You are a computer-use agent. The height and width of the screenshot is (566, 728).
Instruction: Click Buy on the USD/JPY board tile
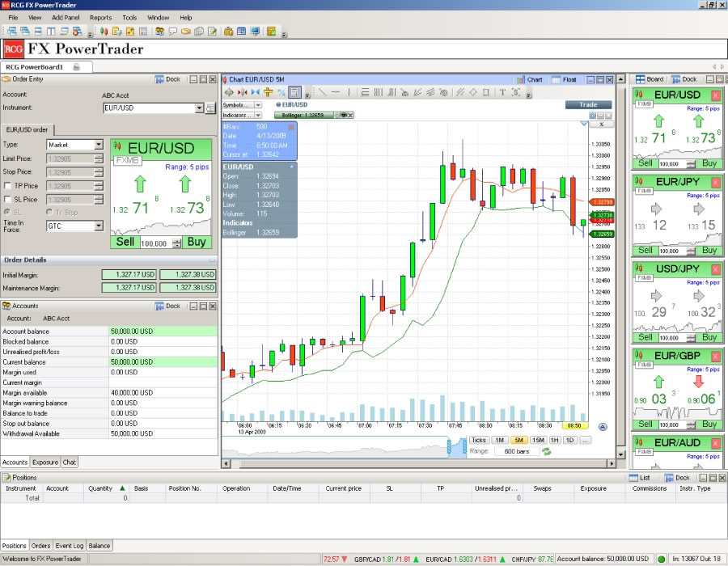tap(709, 337)
